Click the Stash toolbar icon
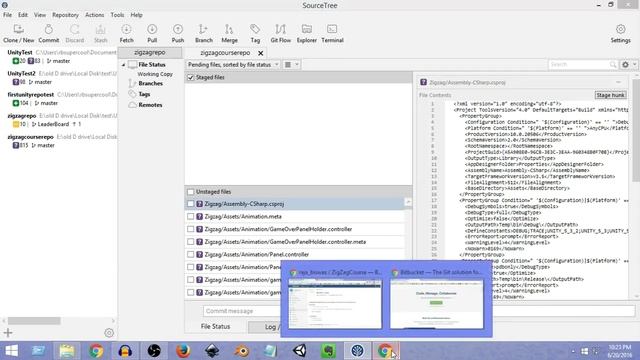 (100, 33)
